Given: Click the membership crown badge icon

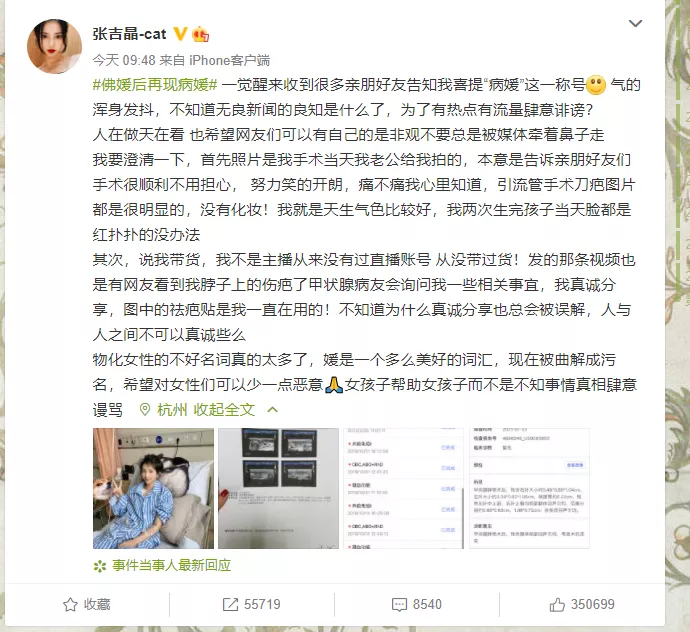Looking at the screenshot, I should coord(201,34).
